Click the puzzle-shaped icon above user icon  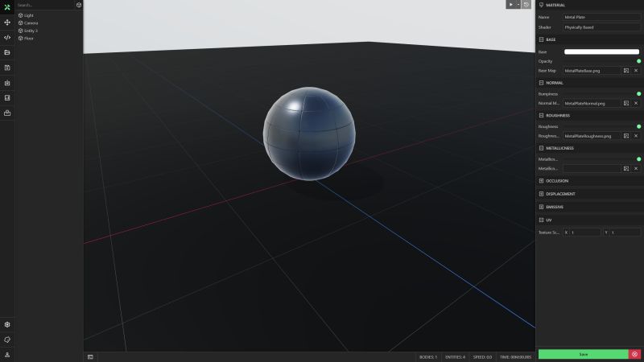pyautogui.click(x=7, y=339)
